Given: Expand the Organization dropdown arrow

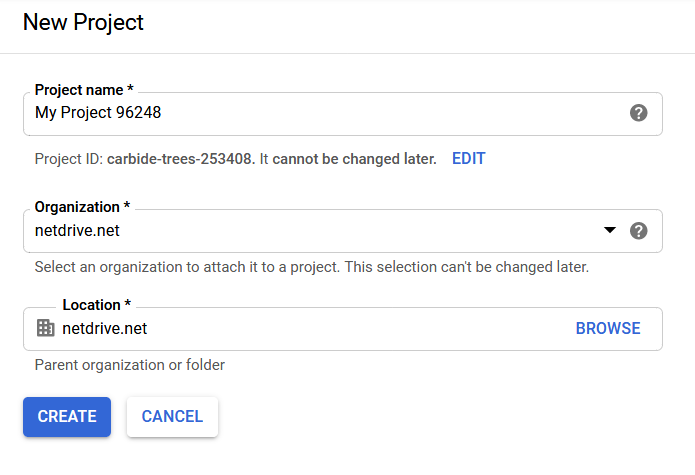Looking at the screenshot, I should point(610,231).
